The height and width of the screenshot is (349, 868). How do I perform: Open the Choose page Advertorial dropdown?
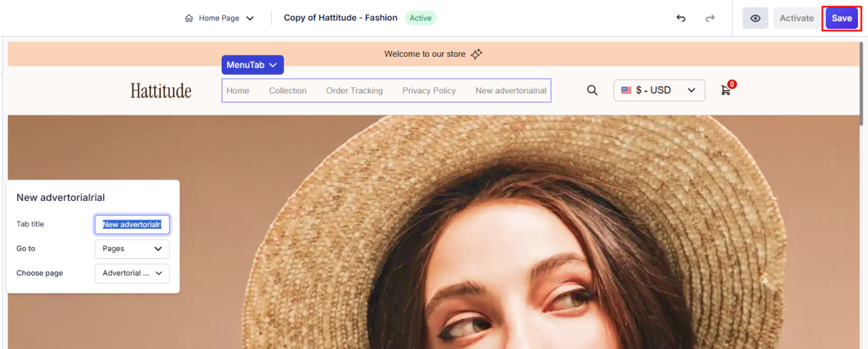point(132,273)
